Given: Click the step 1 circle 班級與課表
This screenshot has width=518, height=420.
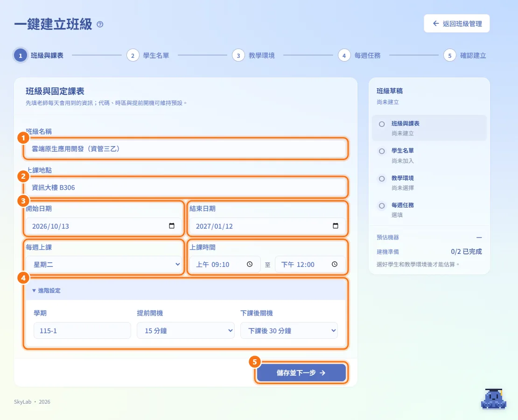Looking at the screenshot, I should click(x=21, y=56).
